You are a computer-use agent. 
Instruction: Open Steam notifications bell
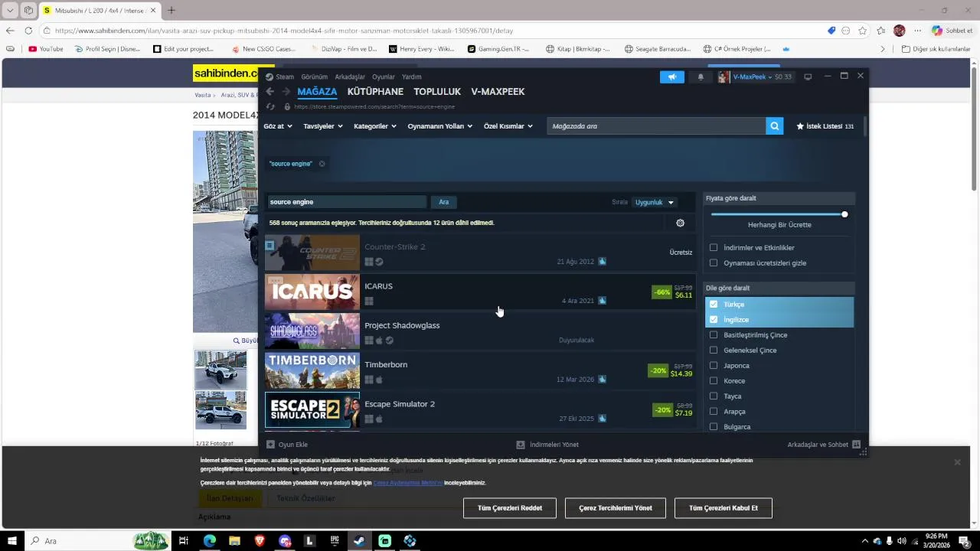click(x=701, y=77)
